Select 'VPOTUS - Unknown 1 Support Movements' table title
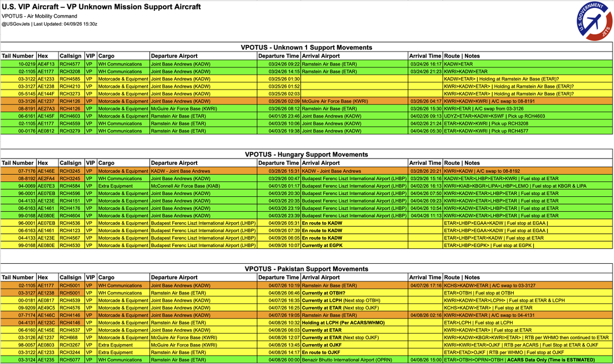The image size is (614, 364). (x=306, y=47)
